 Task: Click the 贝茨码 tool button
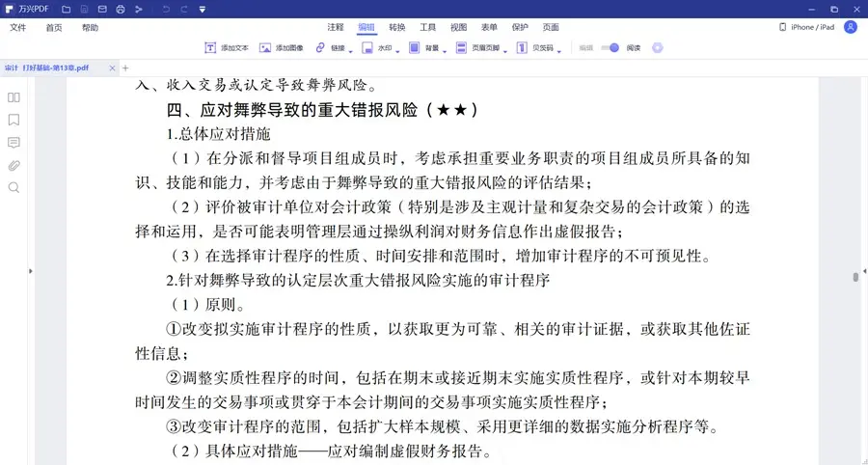[535, 48]
